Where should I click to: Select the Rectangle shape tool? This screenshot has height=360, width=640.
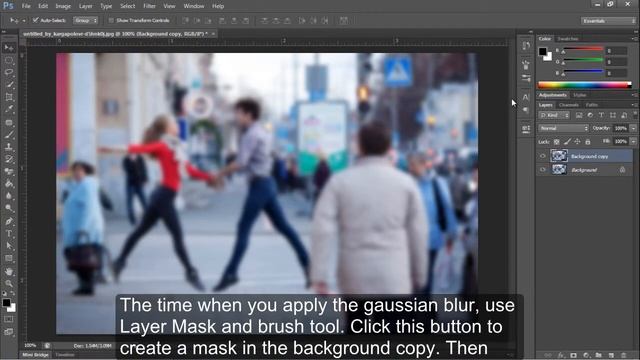9,258
